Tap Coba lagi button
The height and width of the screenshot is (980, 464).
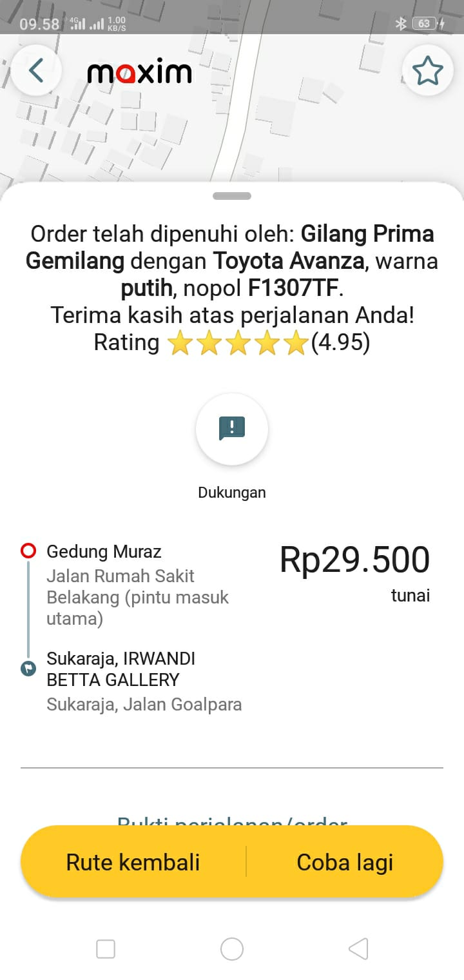click(x=345, y=862)
